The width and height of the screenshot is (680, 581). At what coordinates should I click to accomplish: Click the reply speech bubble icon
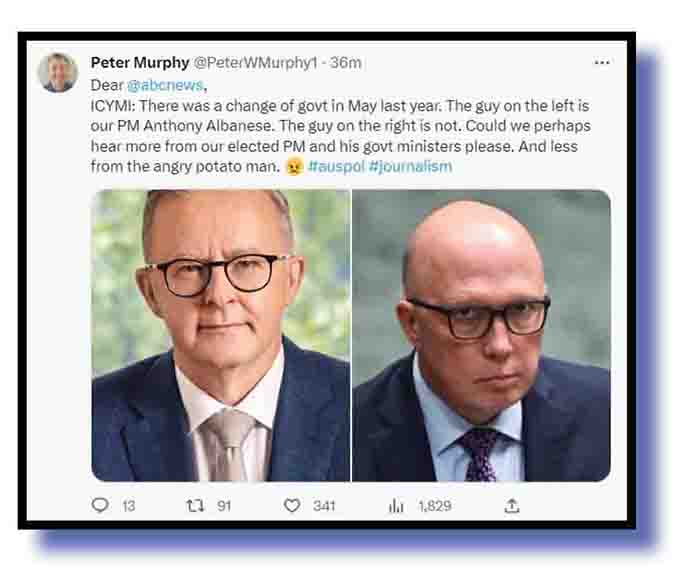[x=100, y=506]
